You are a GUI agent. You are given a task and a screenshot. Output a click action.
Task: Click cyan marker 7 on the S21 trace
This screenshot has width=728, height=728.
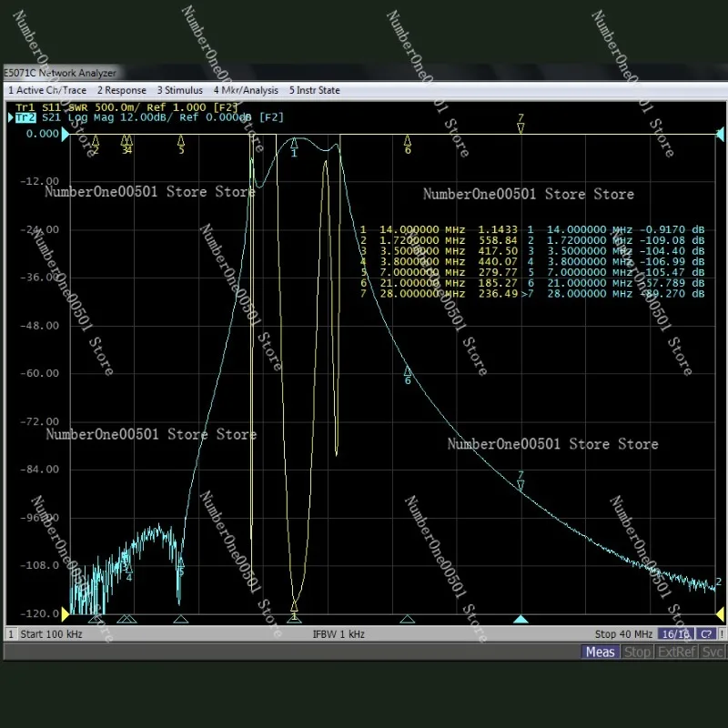click(521, 481)
